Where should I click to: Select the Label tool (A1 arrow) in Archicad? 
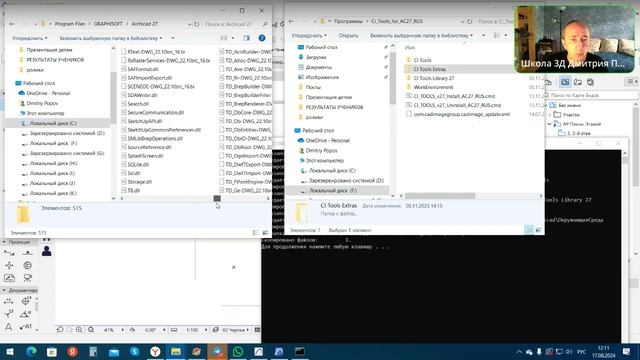click(x=26, y=327)
